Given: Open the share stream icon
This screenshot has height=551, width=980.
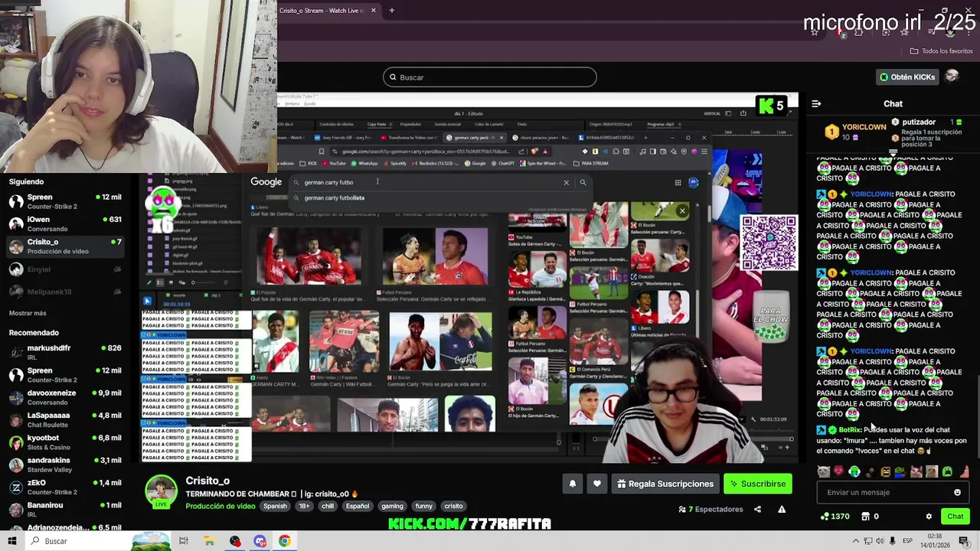Looking at the screenshot, I should tap(757, 509).
